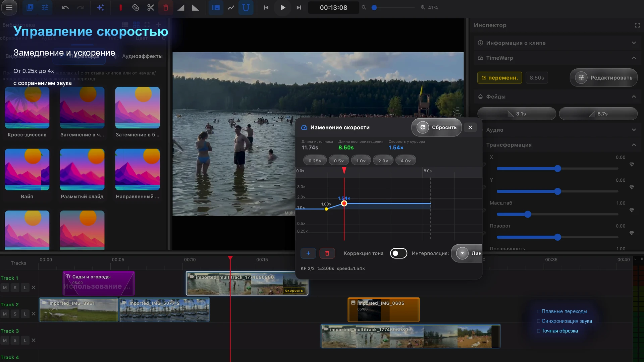Jump to the end of timeline
The width and height of the screenshot is (644, 362).
299,7
